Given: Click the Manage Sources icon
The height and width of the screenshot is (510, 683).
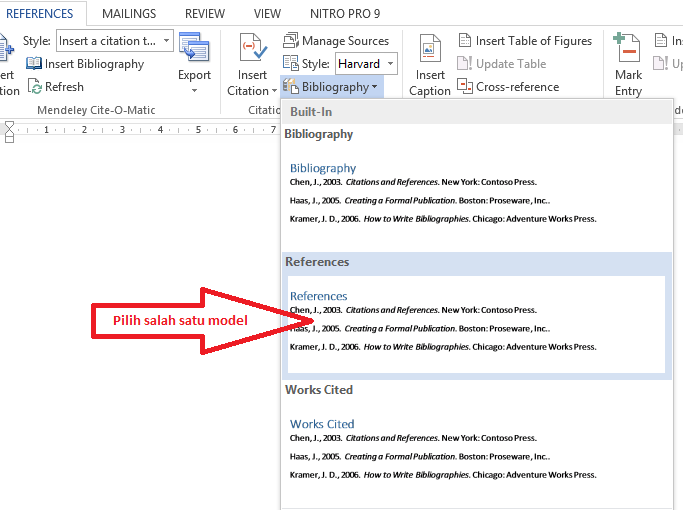Looking at the screenshot, I should tap(291, 41).
